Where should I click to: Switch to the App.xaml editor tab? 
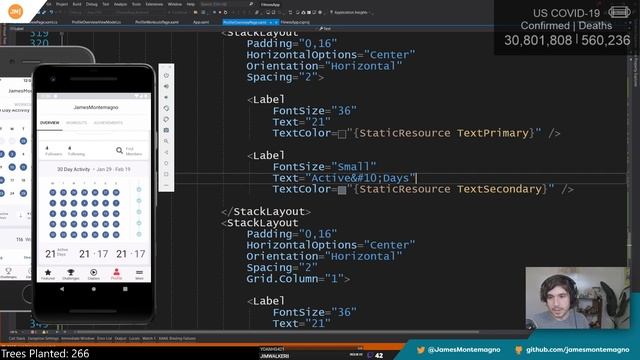[201, 22]
